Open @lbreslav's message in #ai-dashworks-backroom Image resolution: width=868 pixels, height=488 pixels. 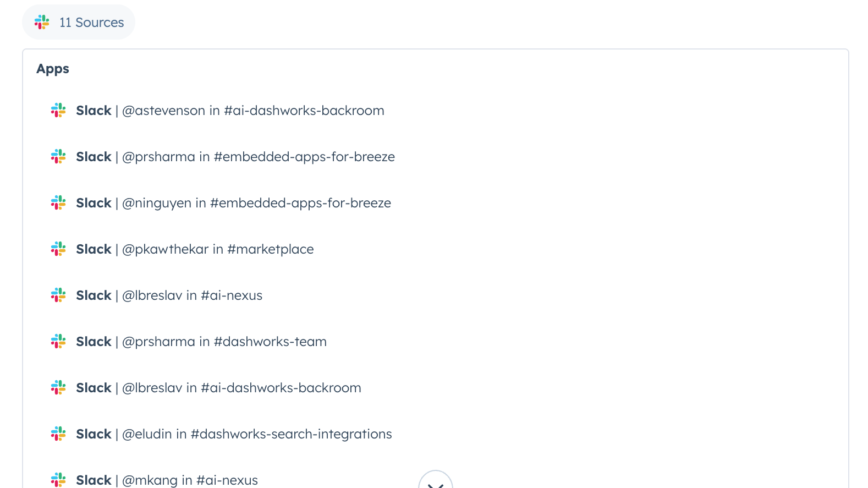(x=241, y=388)
